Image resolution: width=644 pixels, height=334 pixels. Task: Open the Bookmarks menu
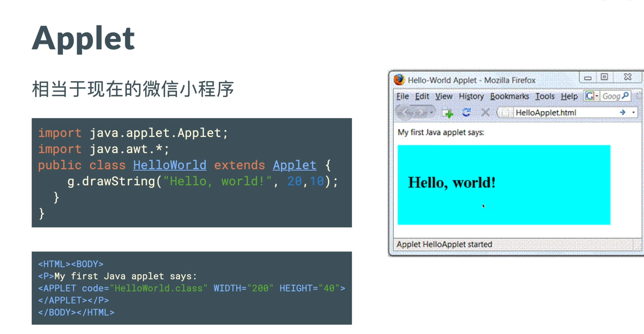click(x=510, y=96)
